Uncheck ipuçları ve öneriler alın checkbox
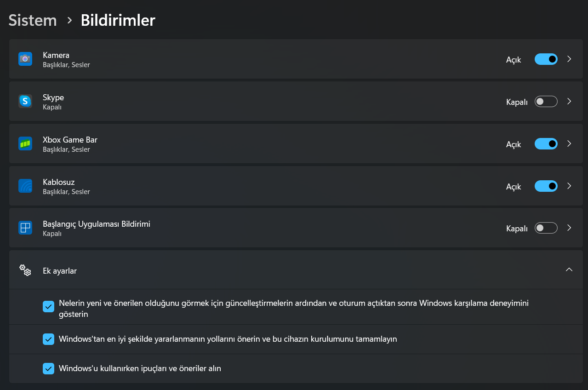This screenshot has height=390, width=588. point(48,368)
